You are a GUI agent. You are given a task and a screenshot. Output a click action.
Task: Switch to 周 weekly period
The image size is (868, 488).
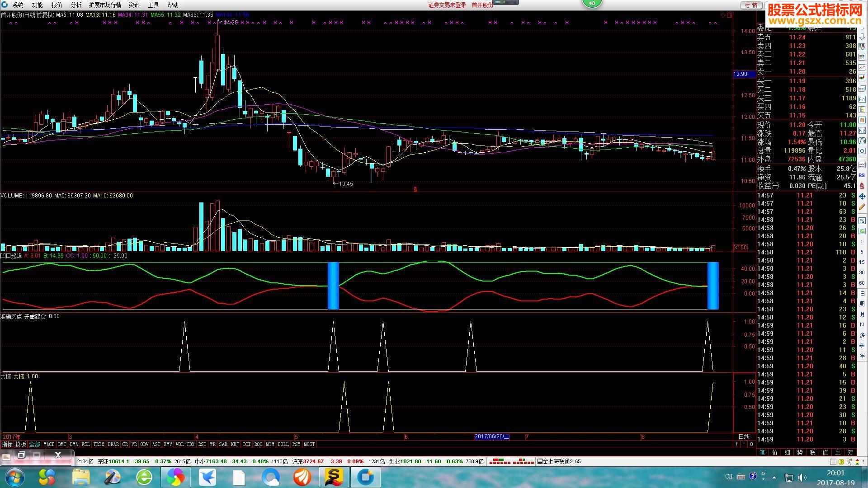point(862,304)
